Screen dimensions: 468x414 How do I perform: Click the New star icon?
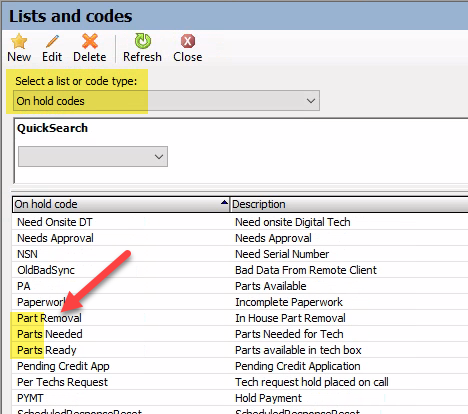19,41
